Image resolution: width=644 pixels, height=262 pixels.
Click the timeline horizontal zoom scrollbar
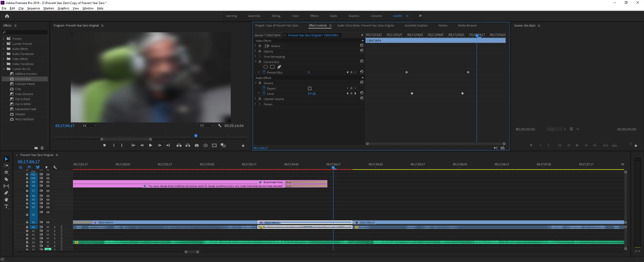[x=192, y=252]
